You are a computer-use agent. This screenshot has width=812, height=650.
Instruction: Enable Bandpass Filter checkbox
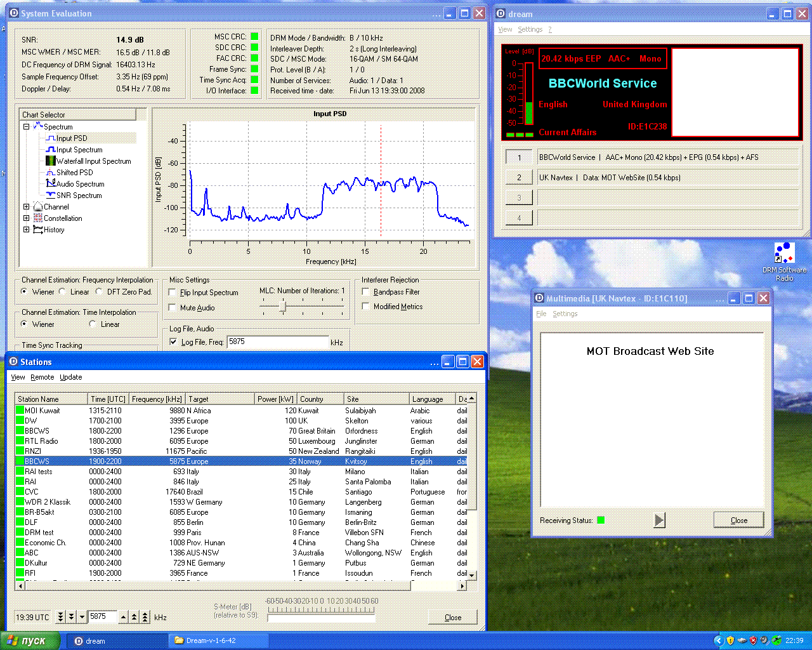pyautogui.click(x=365, y=292)
